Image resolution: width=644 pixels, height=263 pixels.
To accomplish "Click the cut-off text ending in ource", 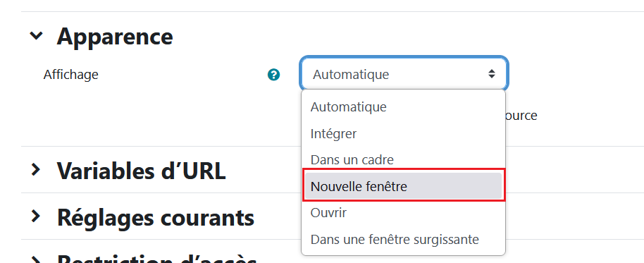I will tap(521, 116).
